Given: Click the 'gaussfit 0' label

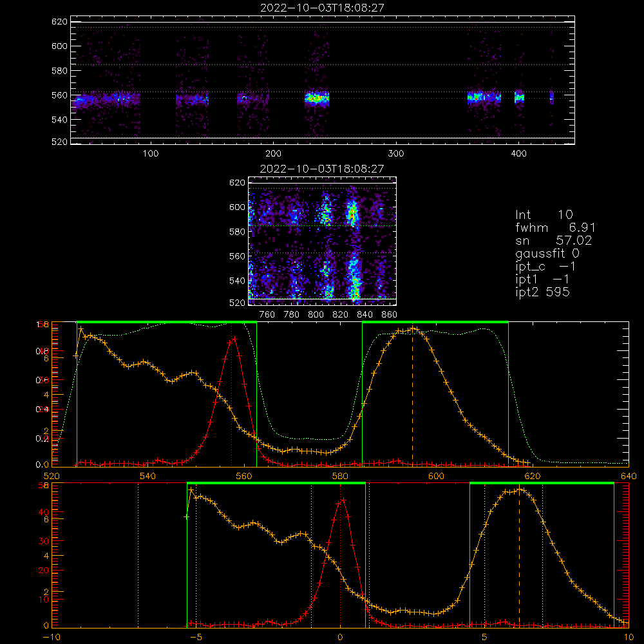Looking at the screenshot, I should click(x=547, y=253).
